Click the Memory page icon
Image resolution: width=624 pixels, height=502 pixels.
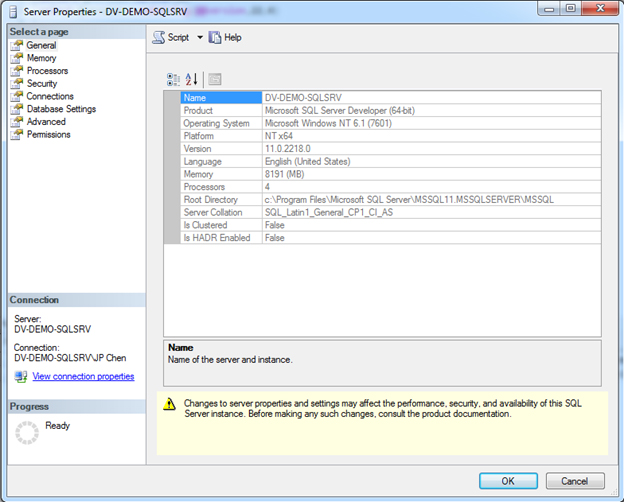point(17,58)
